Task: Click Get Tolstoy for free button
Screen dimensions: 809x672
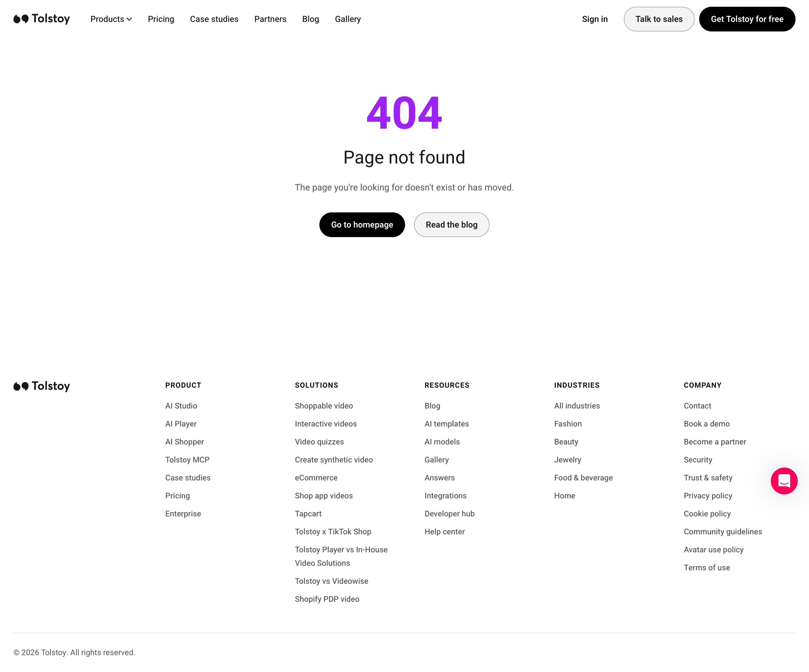Action: coord(747,19)
